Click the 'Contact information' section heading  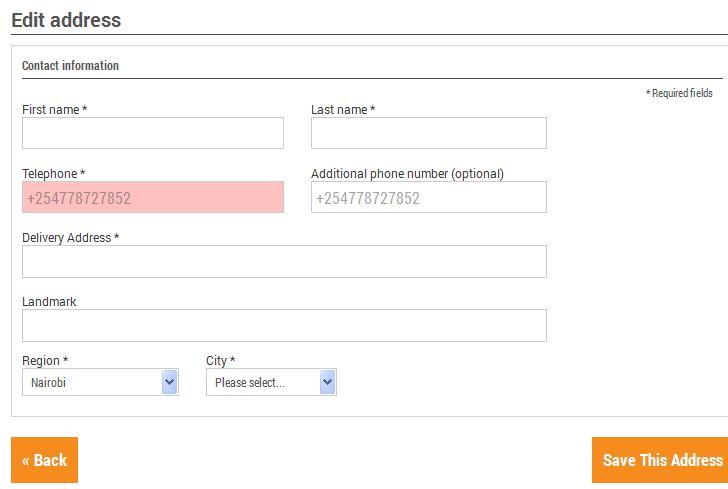(70, 66)
